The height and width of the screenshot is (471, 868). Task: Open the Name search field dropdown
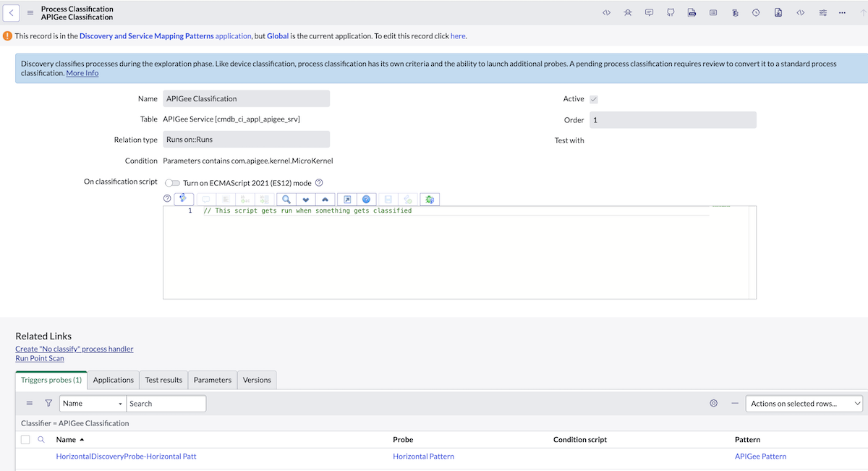[93, 403]
